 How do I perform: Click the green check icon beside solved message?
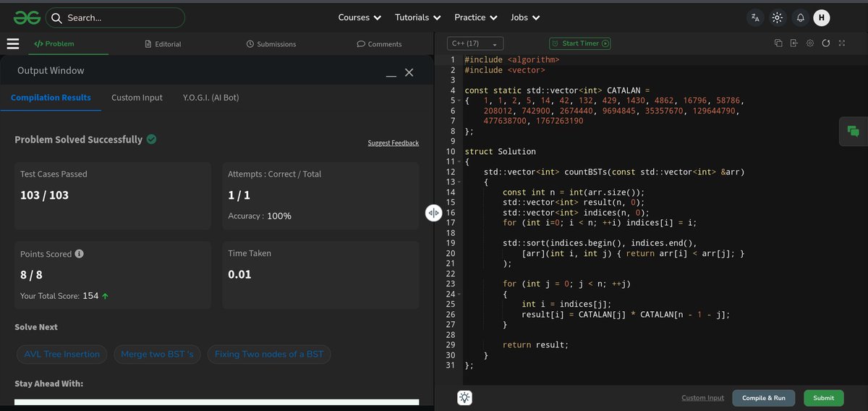(x=151, y=139)
